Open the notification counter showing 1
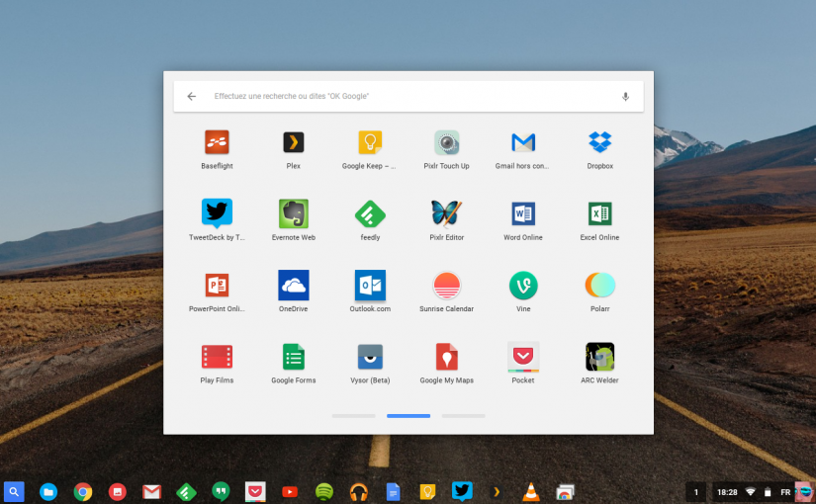 click(695, 492)
